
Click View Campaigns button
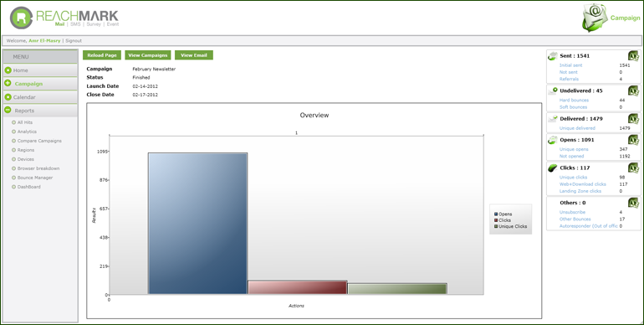148,55
